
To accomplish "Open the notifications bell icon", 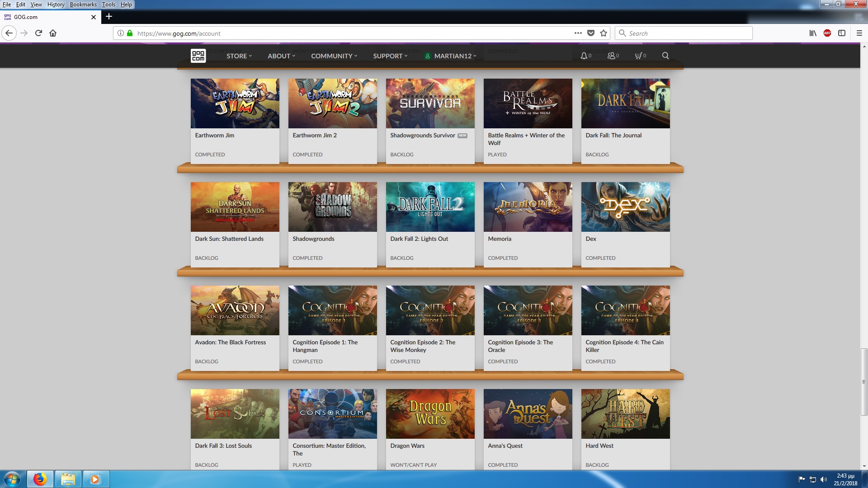I will pyautogui.click(x=584, y=56).
